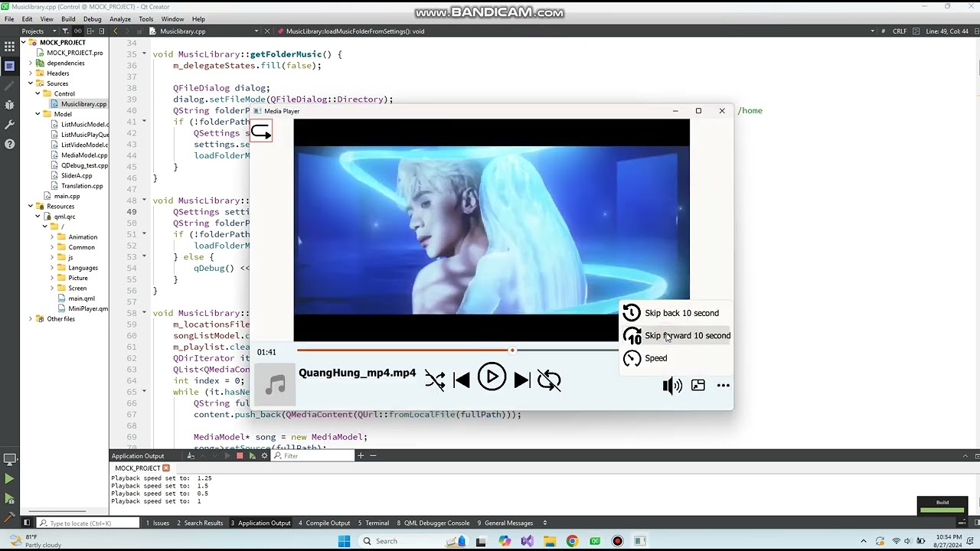The height and width of the screenshot is (551, 980).
Task: Click the Type to locate field
Action: coord(87,523)
